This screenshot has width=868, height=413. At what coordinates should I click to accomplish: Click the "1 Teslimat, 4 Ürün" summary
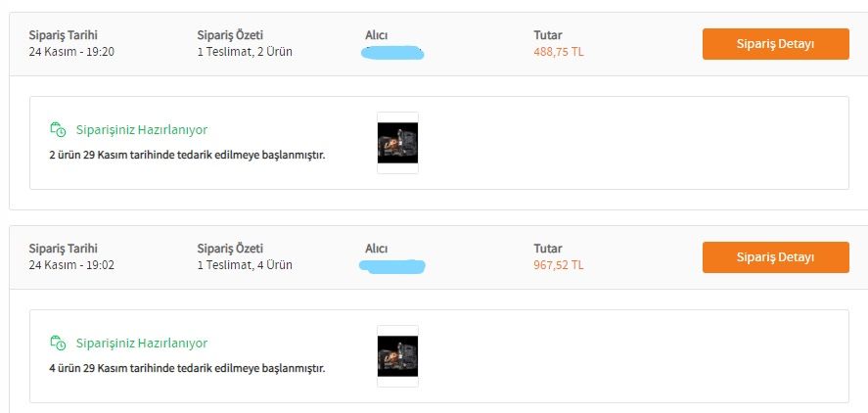tap(244, 265)
